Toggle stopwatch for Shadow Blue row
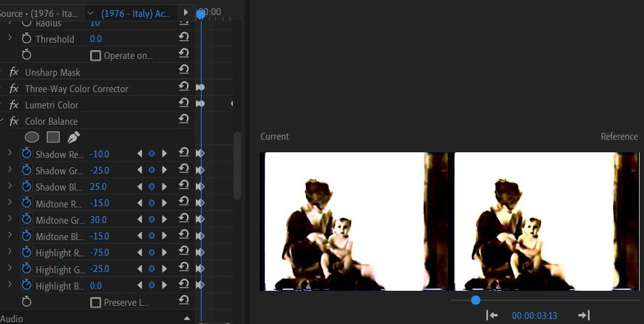 [x=27, y=187]
